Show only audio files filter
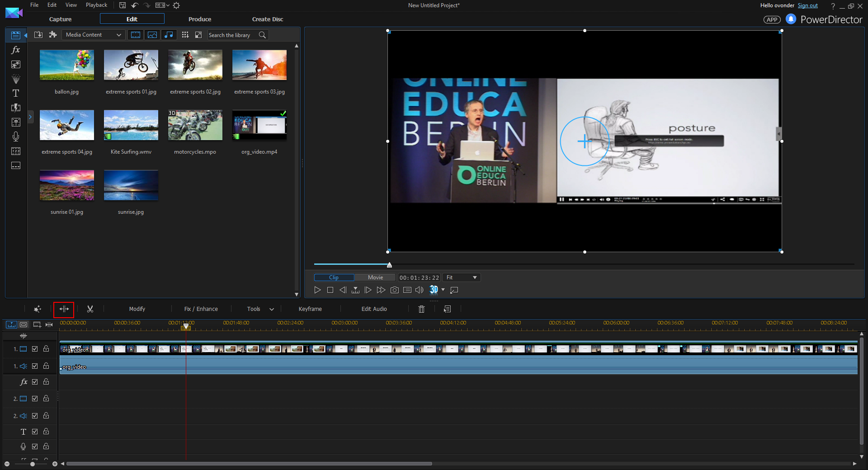868x470 pixels. [x=169, y=35]
